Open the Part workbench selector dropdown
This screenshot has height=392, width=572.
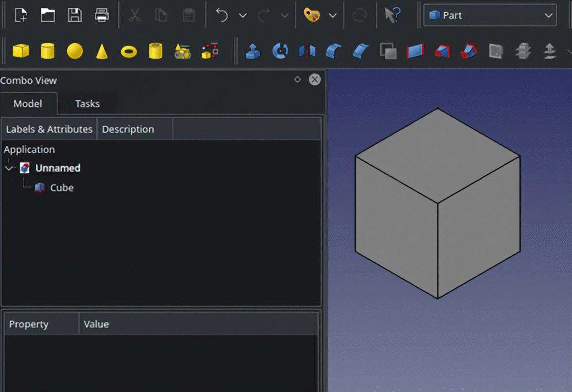click(x=490, y=15)
